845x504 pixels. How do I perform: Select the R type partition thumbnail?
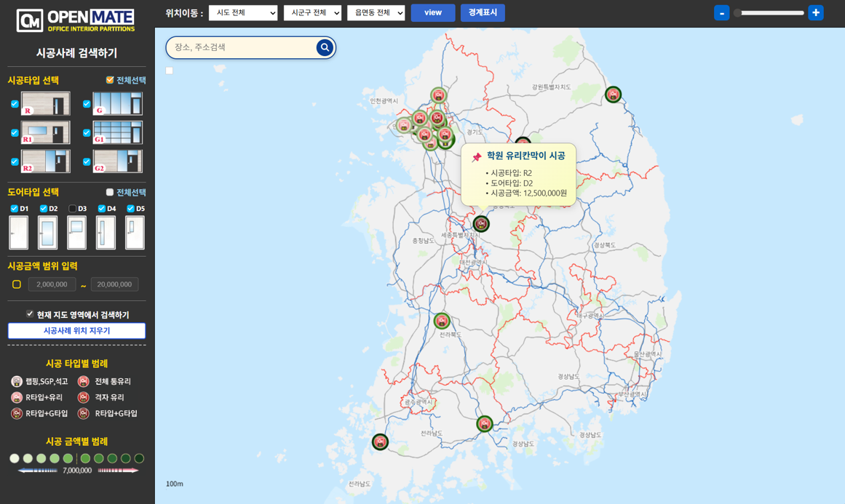coord(46,103)
